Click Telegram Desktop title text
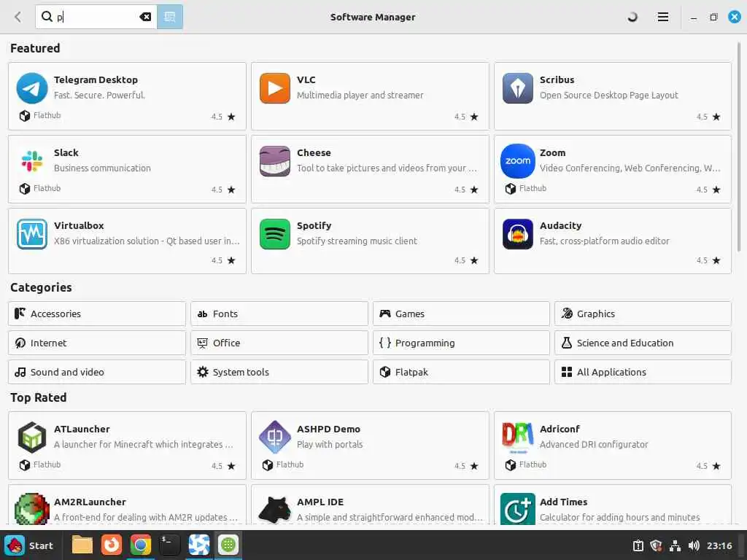Screen dimensions: 747x560 96,79
